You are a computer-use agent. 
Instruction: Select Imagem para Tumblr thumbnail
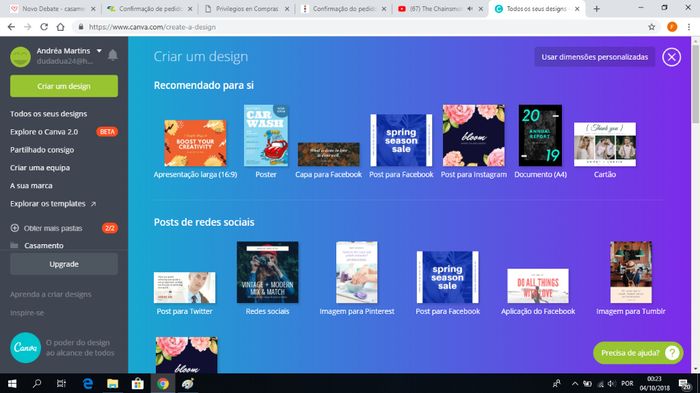631,272
